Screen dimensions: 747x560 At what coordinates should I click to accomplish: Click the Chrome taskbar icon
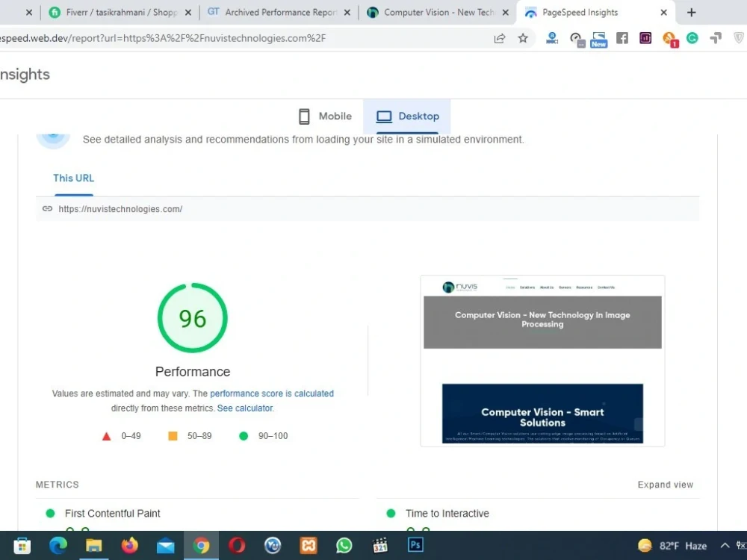point(201,545)
